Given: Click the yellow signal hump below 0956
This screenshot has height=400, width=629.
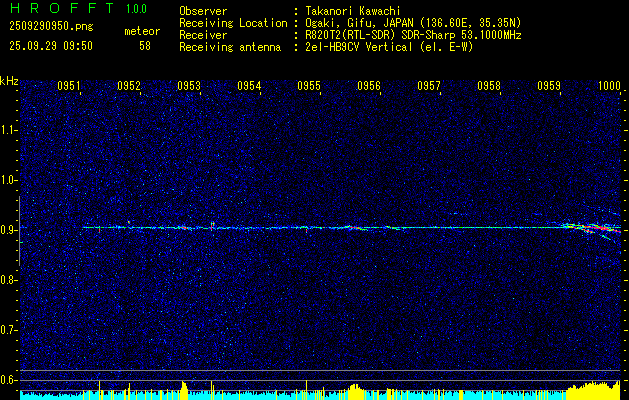Looking at the screenshot, I should [x=355, y=391].
